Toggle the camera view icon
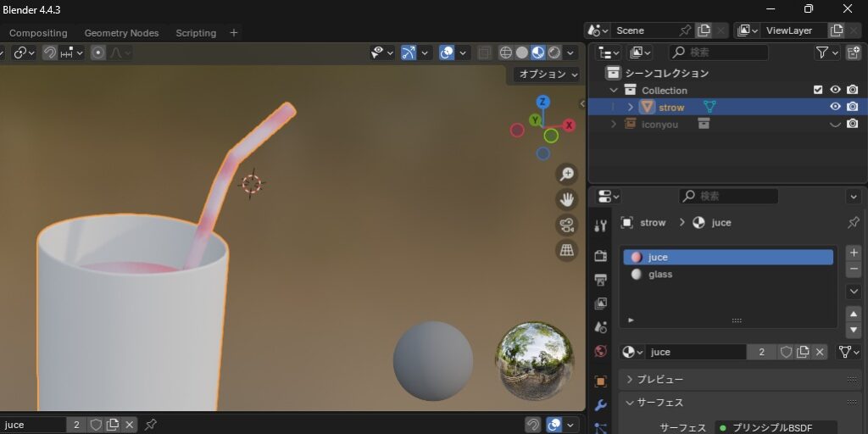The height and width of the screenshot is (434, 868). pyautogui.click(x=567, y=225)
